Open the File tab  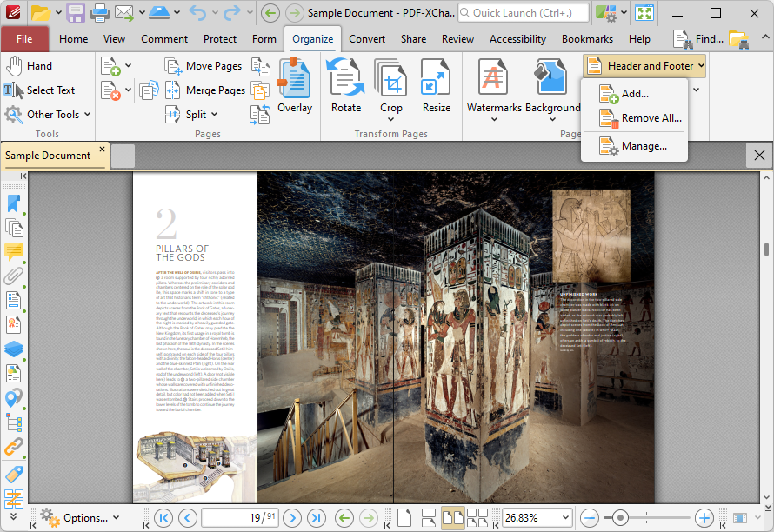(x=24, y=39)
